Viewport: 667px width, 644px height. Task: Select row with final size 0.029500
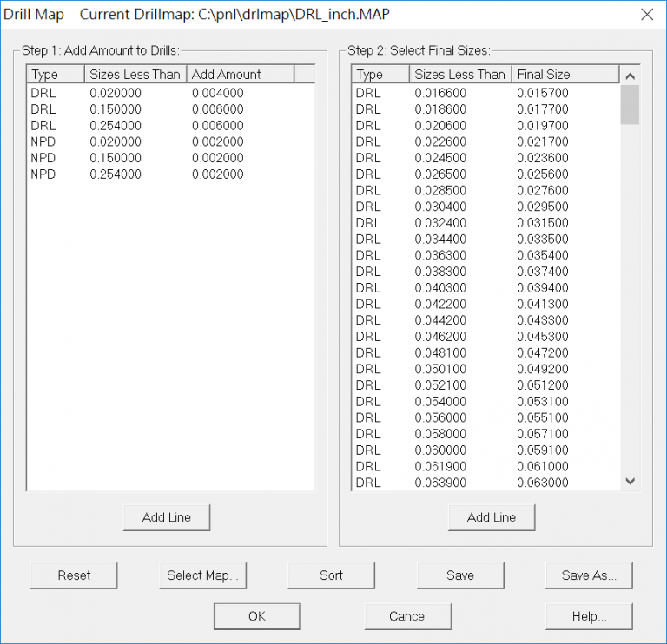click(485, 207)
